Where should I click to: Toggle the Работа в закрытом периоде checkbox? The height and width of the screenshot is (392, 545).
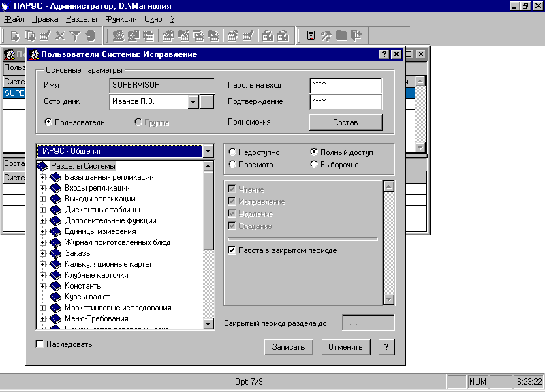pyautogui.click(x=232, y=250)
